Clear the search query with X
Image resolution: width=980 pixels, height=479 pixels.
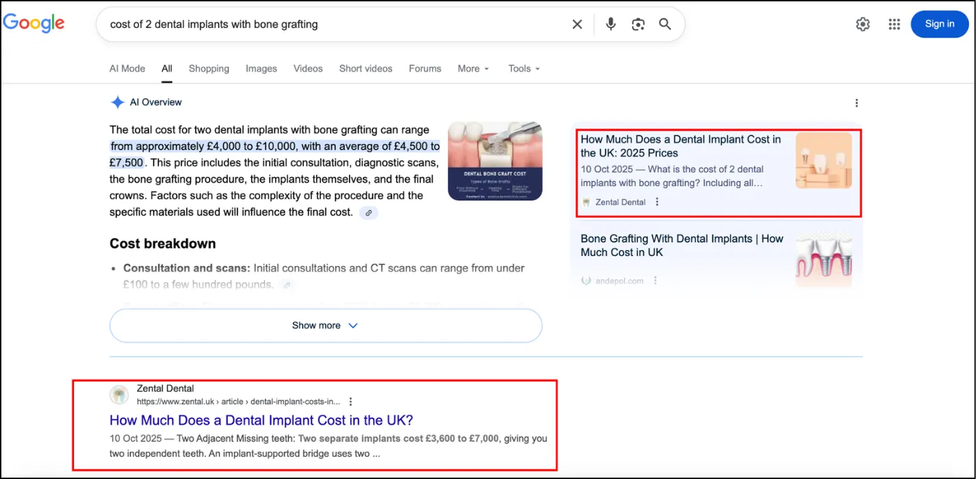point(577,25)
